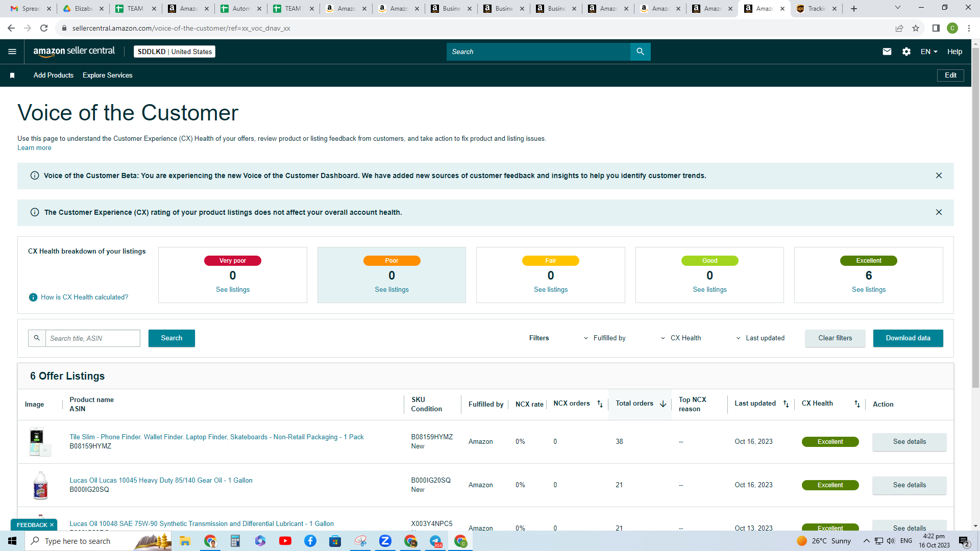
Task: Open YouTube icon in taskbar
Action: click(x=285, y=541)
